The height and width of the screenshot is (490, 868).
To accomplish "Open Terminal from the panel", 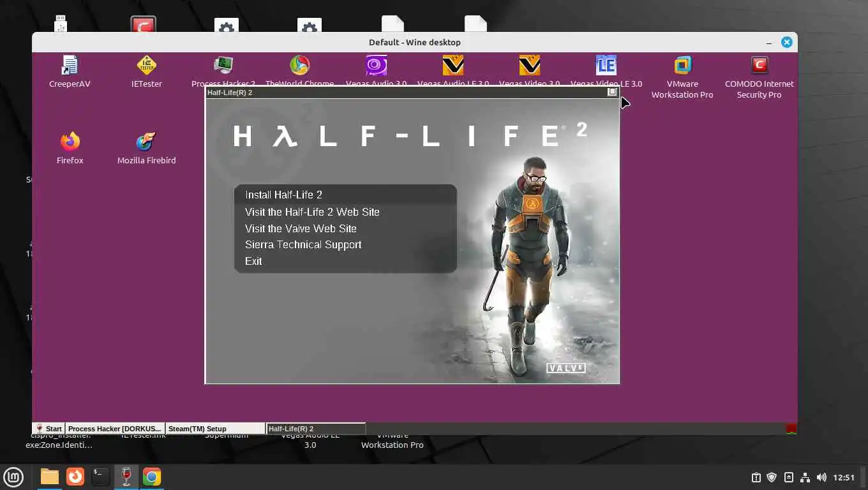I will click(100, 477).
